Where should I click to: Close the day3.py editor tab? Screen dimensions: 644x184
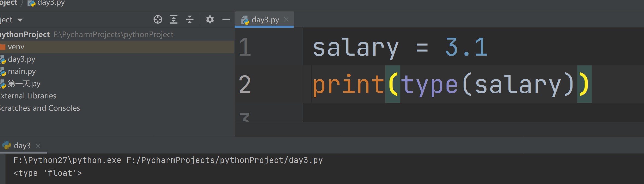pos(286,20)
